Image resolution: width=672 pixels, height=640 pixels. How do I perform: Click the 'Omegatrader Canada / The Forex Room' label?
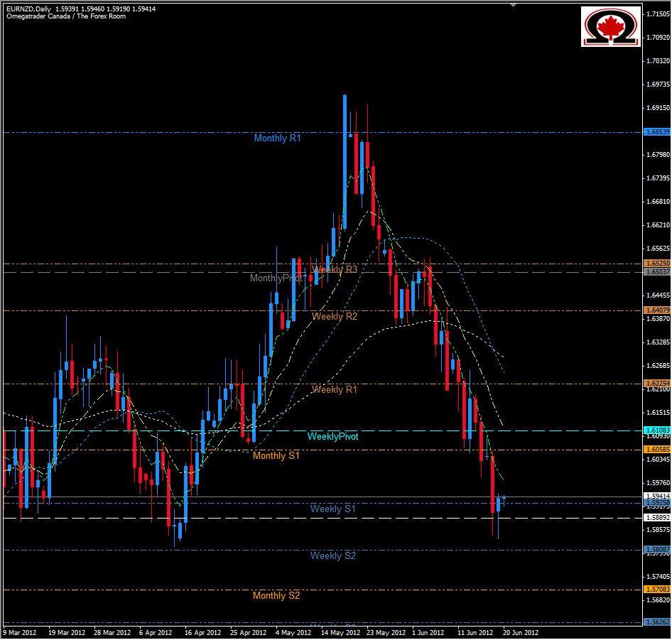click(x=66, y=16)
